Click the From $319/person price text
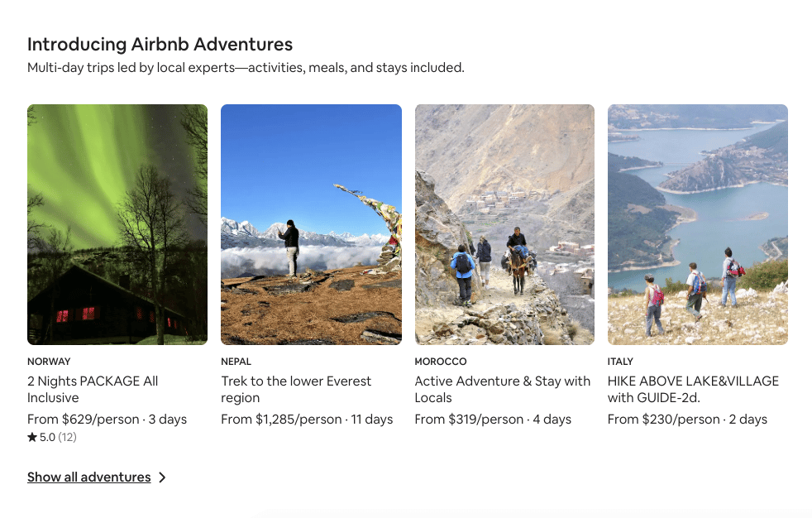 coord(469,420)
